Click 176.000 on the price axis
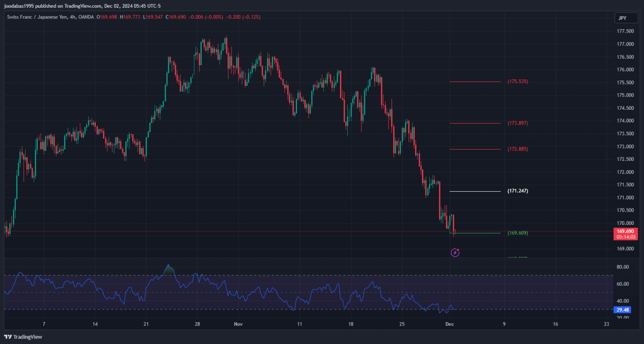Screen dimensions: 644x344 626,70
